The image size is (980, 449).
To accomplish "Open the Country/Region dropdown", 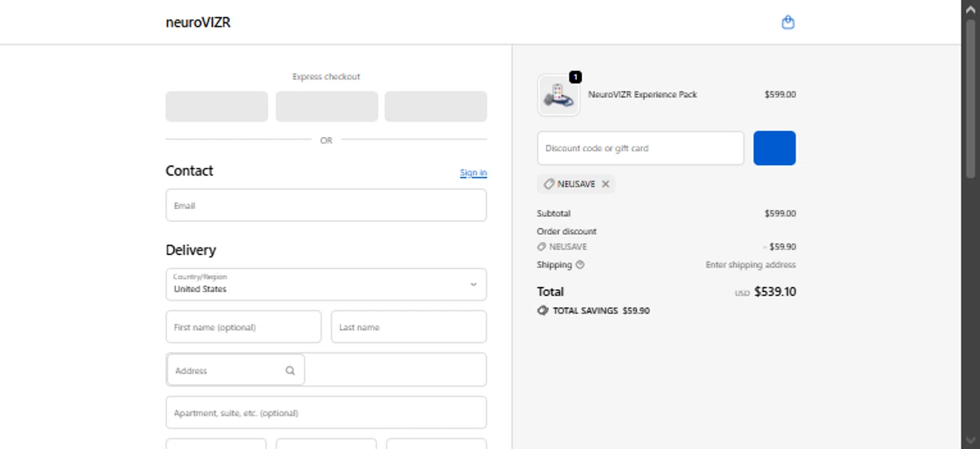I will (326, 285).
